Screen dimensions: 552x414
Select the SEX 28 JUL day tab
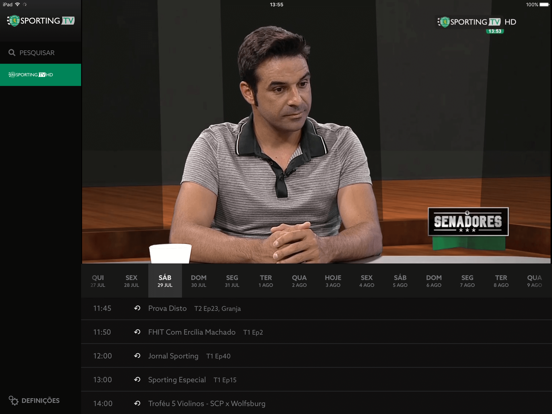tap(131, 281)
